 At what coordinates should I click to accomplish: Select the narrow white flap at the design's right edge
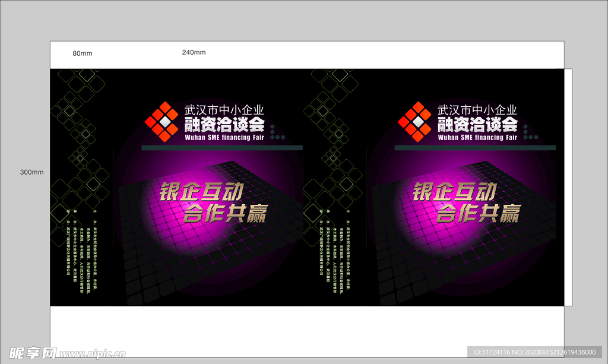(x=568, y=187)
